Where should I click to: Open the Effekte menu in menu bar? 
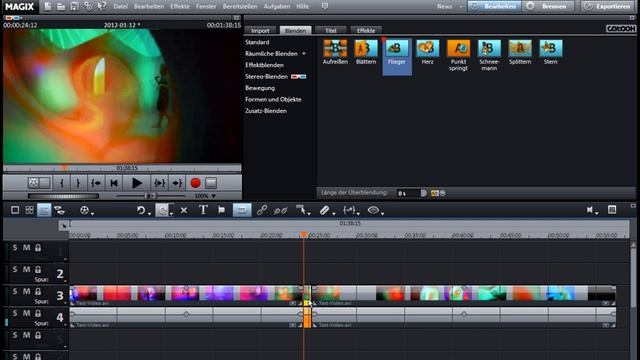[180, 7]
